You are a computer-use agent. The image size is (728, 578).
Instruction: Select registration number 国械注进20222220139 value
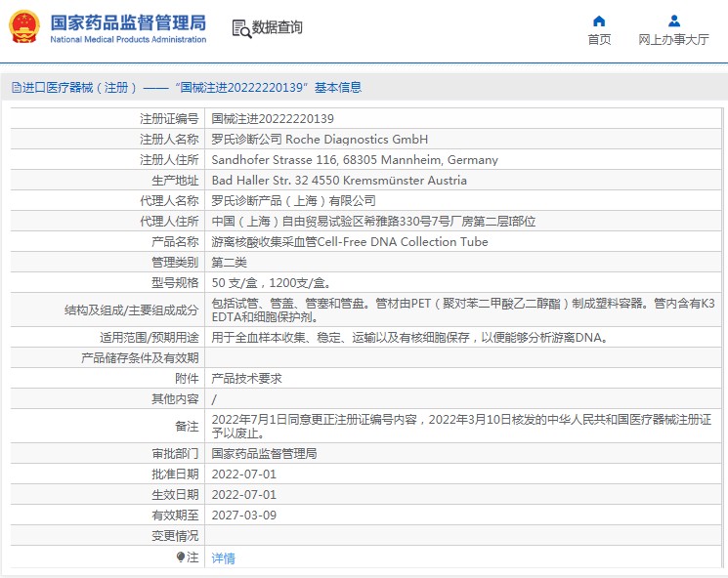(273, 119)
